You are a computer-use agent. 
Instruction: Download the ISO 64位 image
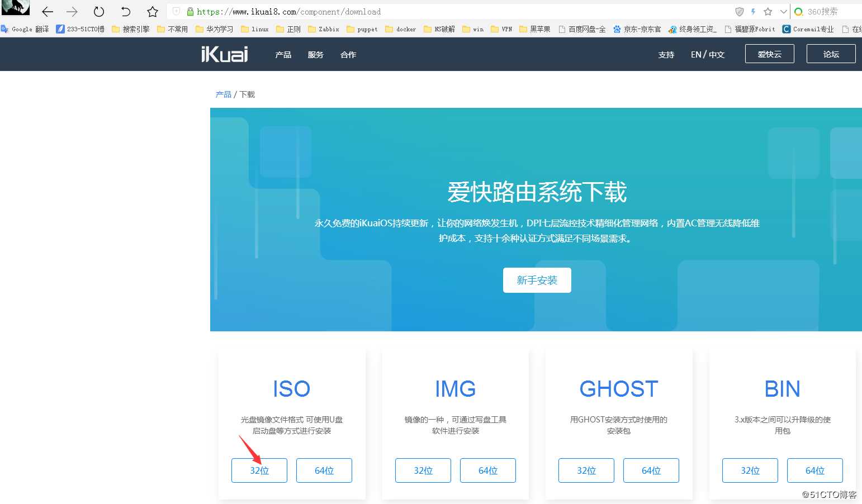[324, 470]
